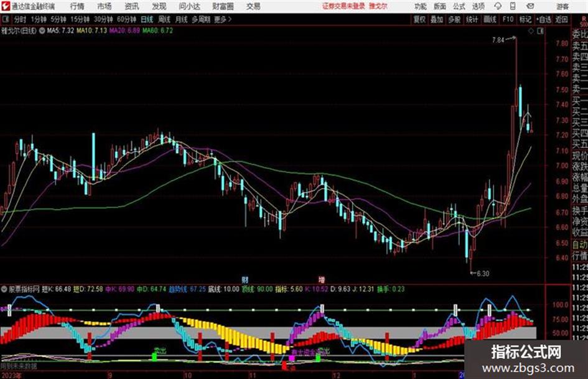Open the 雅戈尔 MA indicator settings circle
Screen dimensions: 588x379
point(42,30)
